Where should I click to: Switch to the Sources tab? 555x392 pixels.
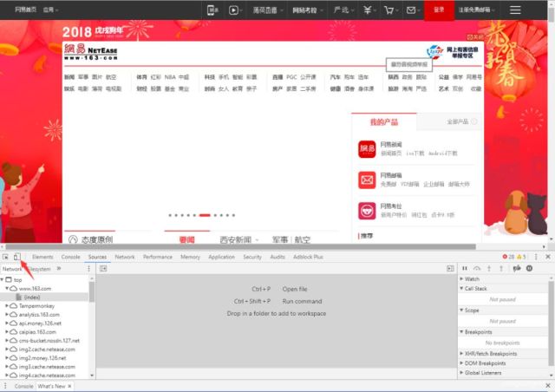[x=97, y=257]
